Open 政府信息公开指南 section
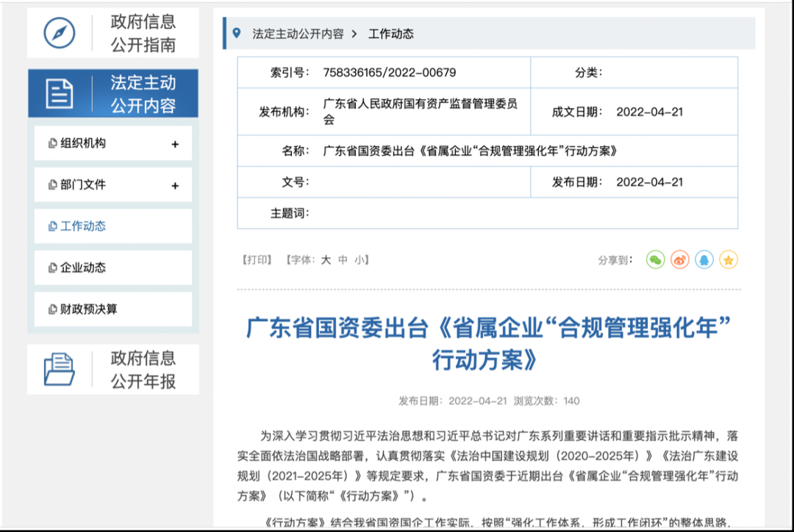794x532 pixels. click(x=113, y=33)
